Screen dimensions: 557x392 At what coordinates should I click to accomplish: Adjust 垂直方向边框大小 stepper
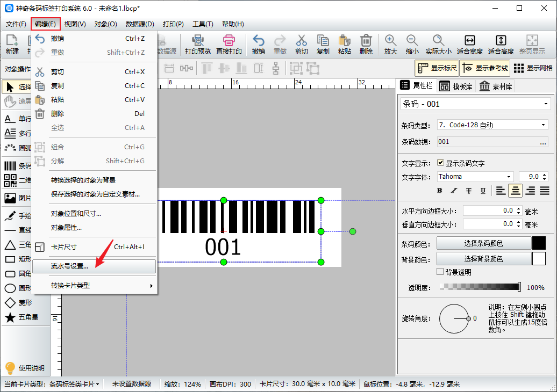[519, 224]
